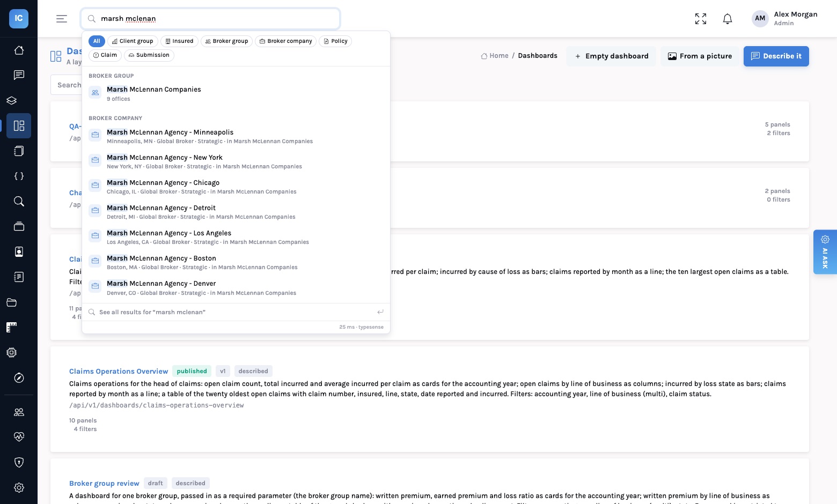Open the search magnifier in the sidebar

(x=19, y=202)
